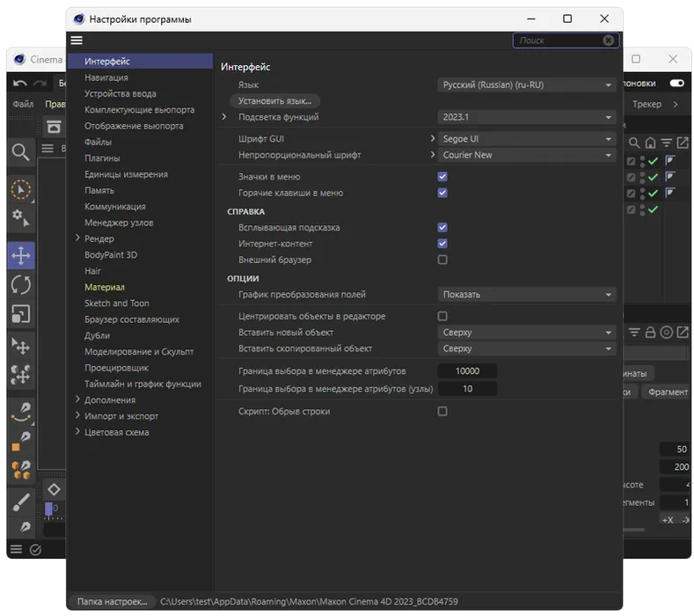Expand the 'Рендер' tree item

(77, 238)
